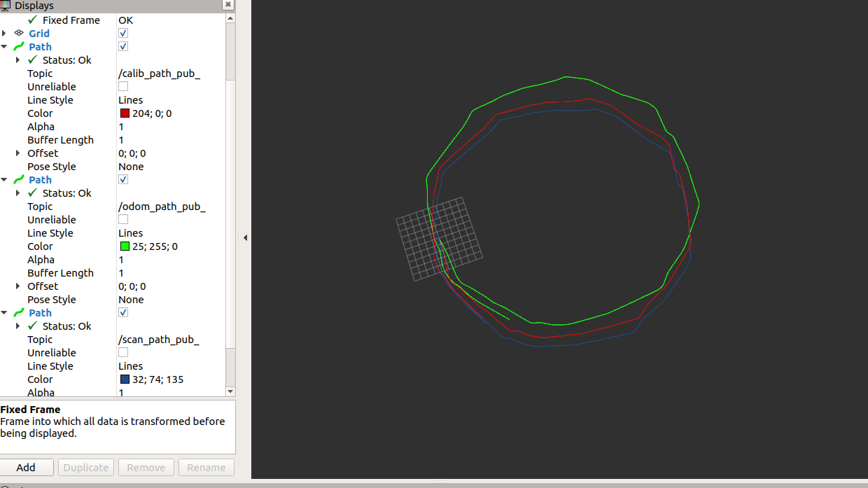Screen dimensions: 868x488
Task: Click the Fixed Frame OK value
Action: click(x=125, y=20)
